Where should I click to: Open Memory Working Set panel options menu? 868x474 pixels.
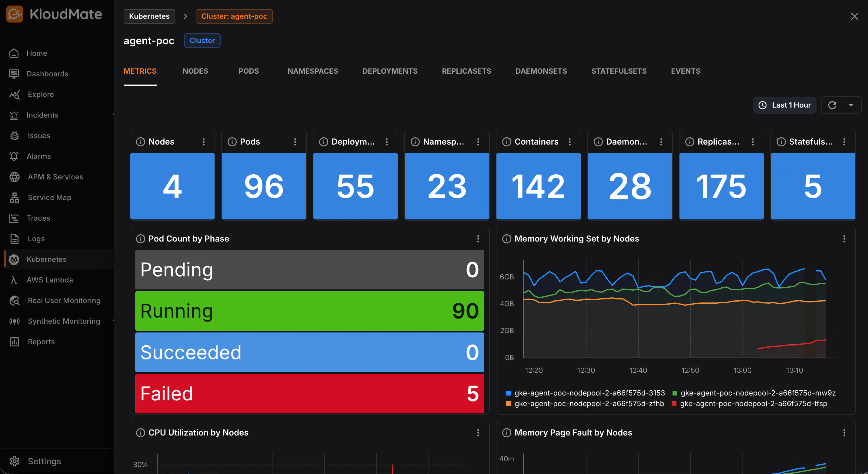coord(844,239)
